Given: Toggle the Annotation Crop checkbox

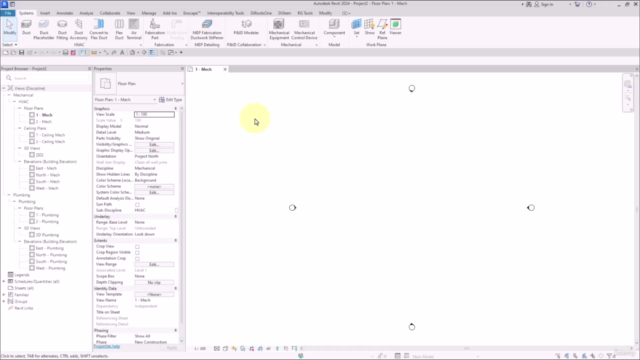Looking at the screenshot, I should click(137, 258).
